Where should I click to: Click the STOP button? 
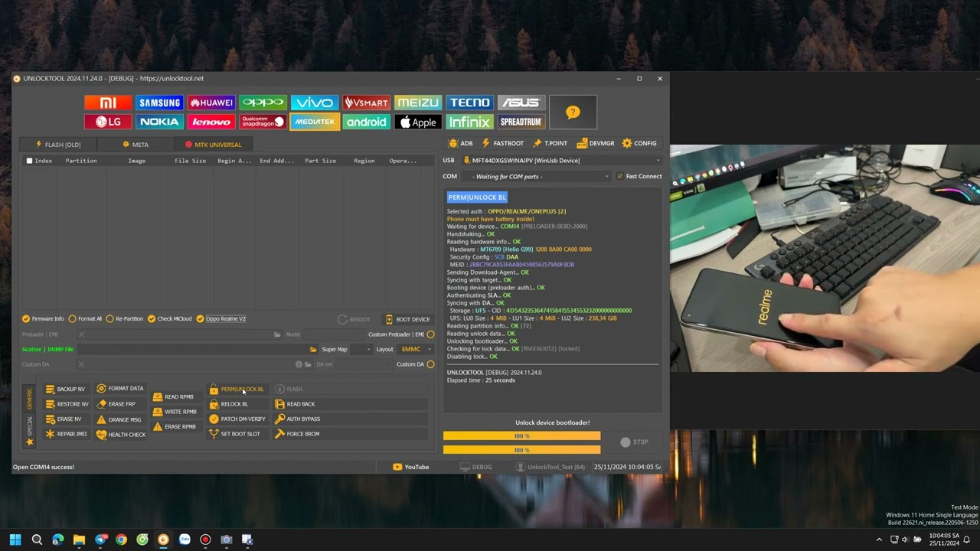coord(635,442)
